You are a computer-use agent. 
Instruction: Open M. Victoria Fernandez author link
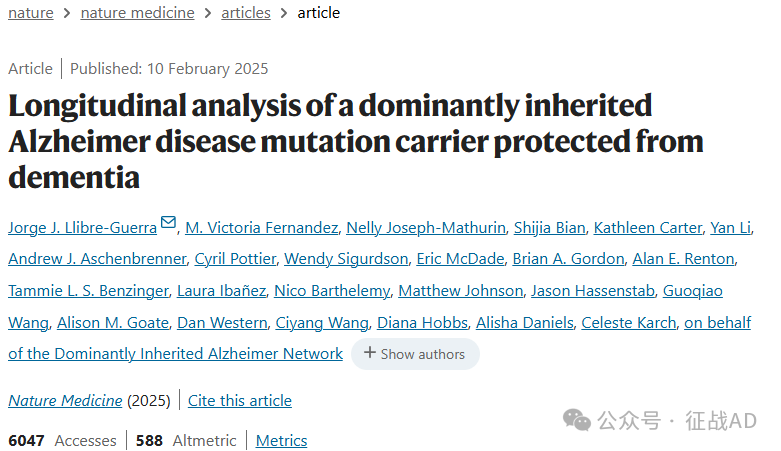click(x=261, y=228)
